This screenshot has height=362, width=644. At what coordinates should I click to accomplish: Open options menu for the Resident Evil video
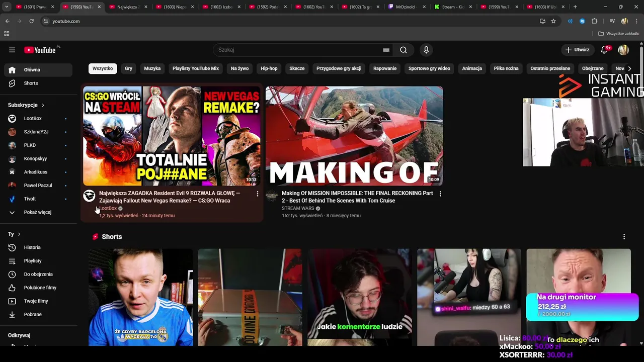(258, 194)
